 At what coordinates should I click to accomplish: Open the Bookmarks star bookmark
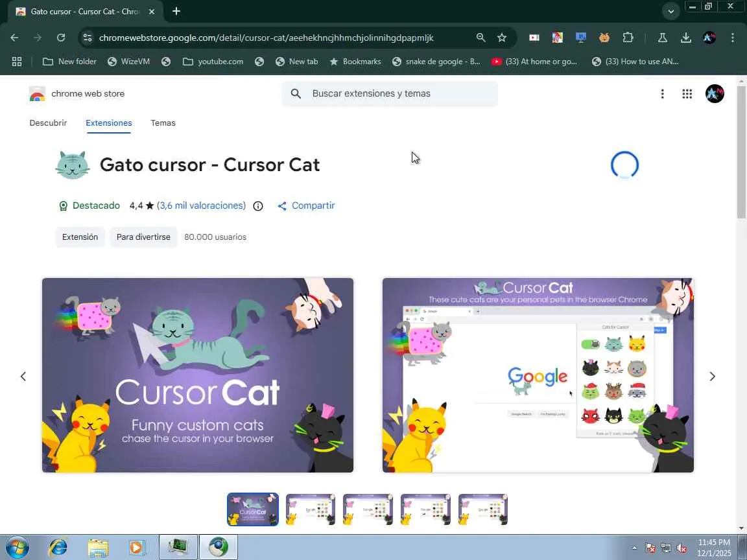coord(355,62)
